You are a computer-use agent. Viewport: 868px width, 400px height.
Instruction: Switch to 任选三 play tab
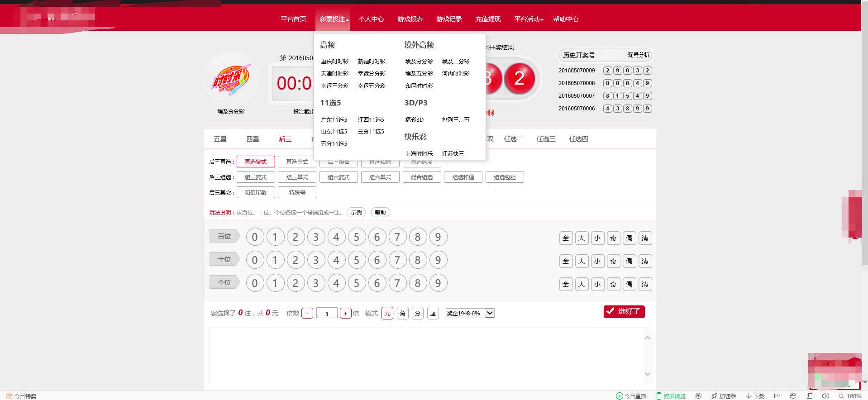click(x=546, y=139)
